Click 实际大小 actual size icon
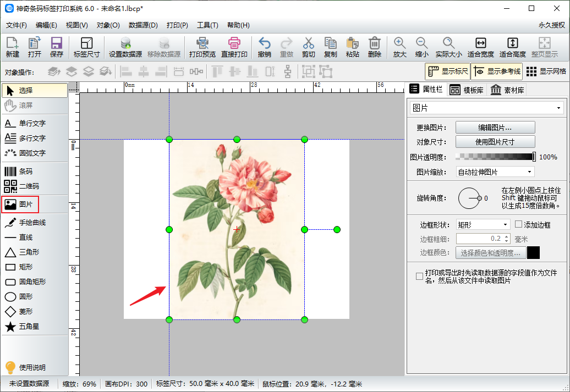The image size is (570, 392). [x=448, y=47]
